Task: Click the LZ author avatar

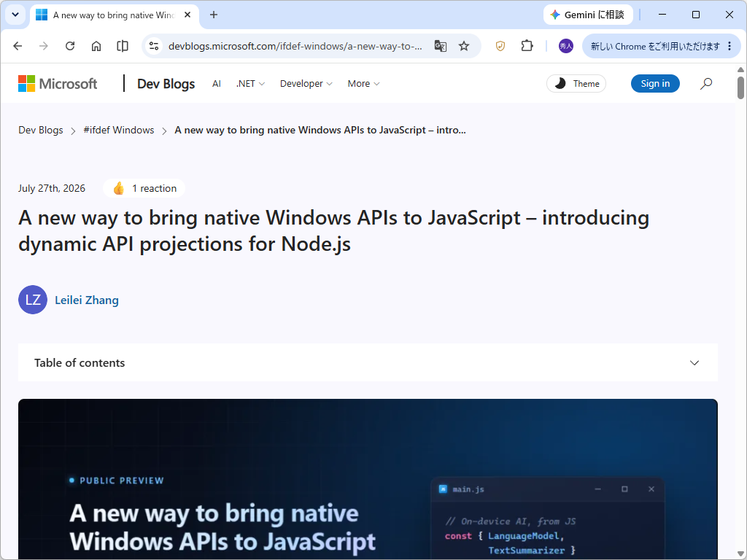Action: (33, 300)
